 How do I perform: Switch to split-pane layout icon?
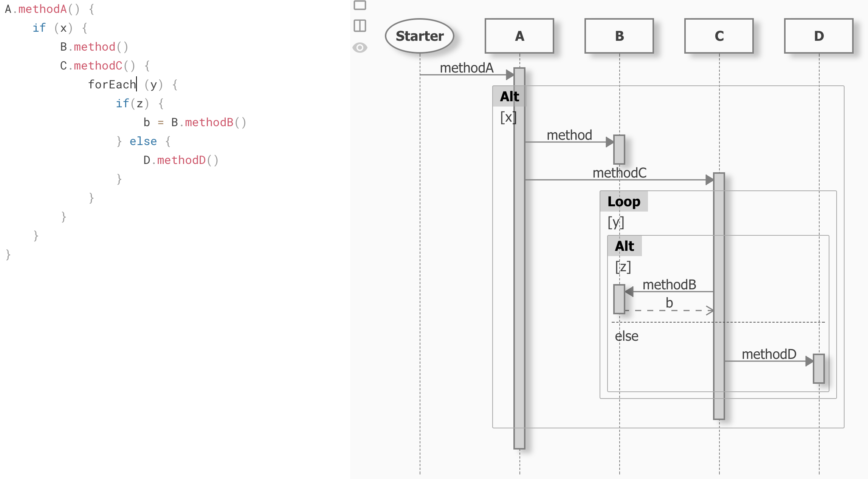360,26
